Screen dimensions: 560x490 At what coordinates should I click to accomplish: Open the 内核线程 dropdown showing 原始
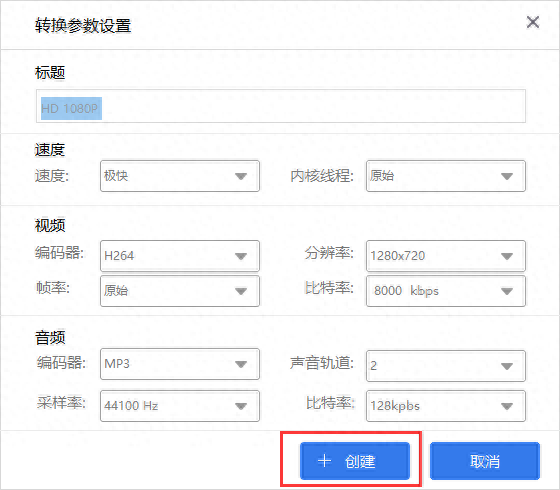[446, 176]
